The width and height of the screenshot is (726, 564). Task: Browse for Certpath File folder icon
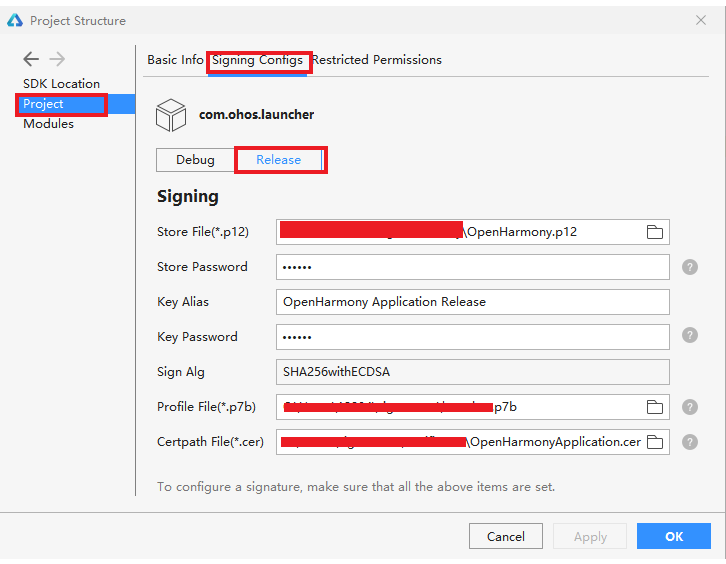click(655, 442)
